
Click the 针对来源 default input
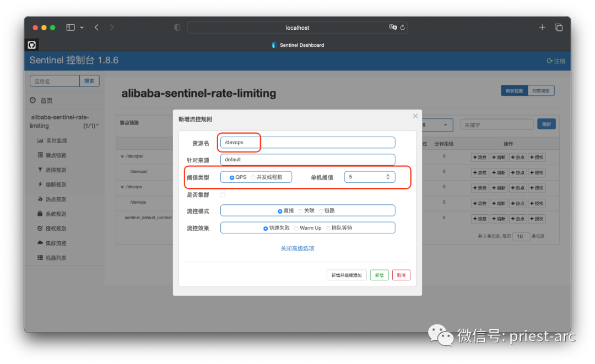point(307,160)
